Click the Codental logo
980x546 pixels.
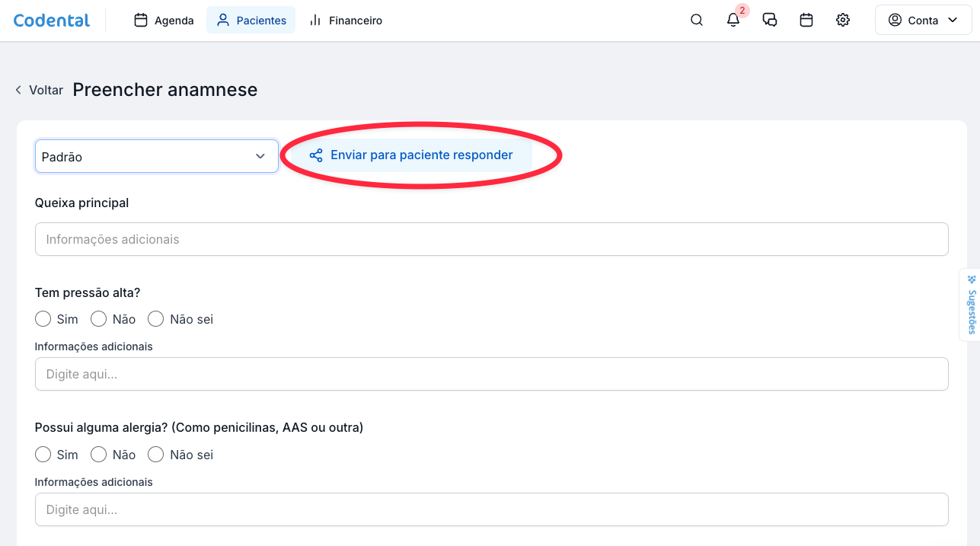pos(52,21)
